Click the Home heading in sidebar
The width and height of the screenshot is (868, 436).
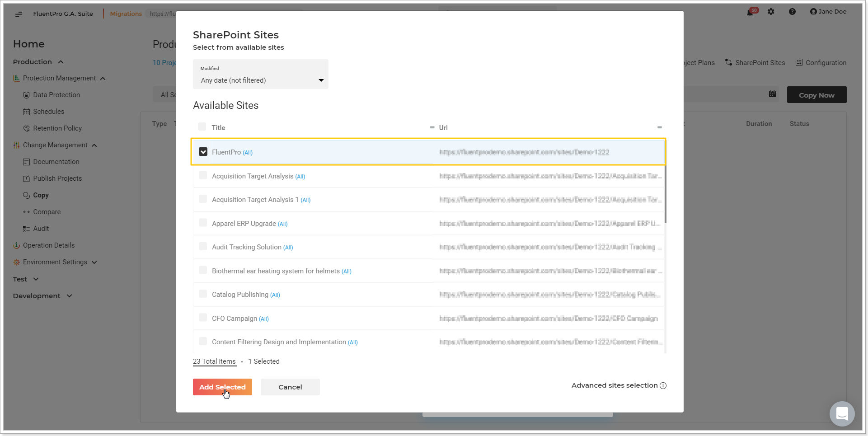tap(29, 44)
